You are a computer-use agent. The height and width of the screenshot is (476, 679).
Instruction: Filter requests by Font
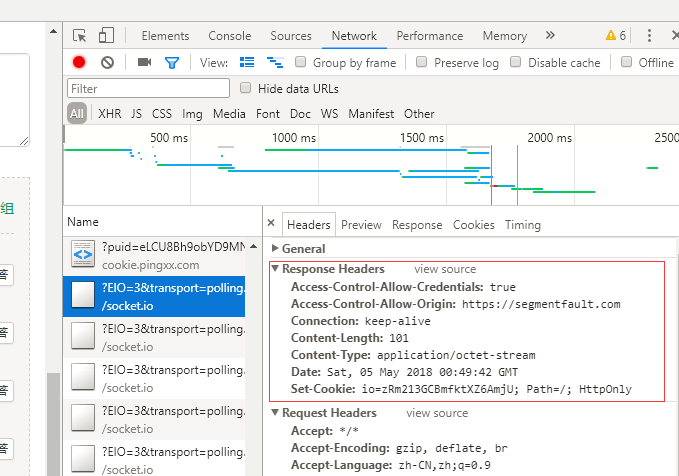pos(268,113)
